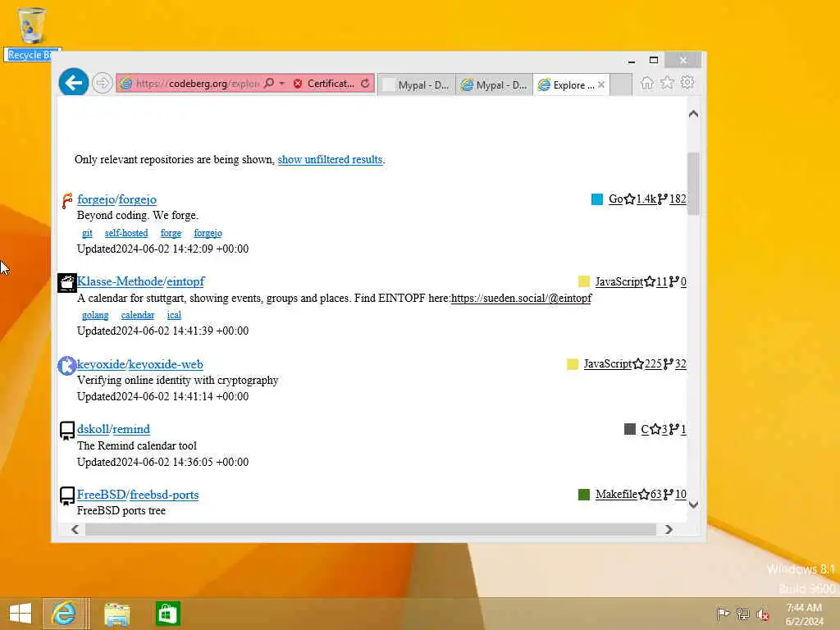Go back with the blue back arrow

tap(73, 83)
